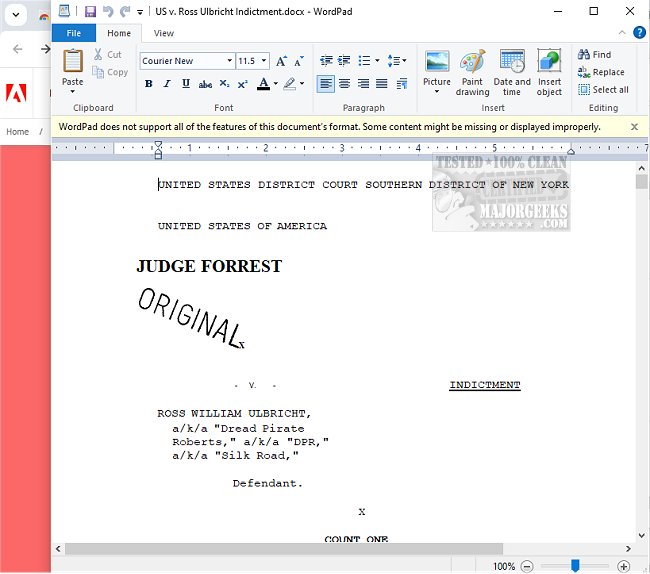Expand the Picture dropdown arrow
650x574 pixels.
(x=437, y=91)
